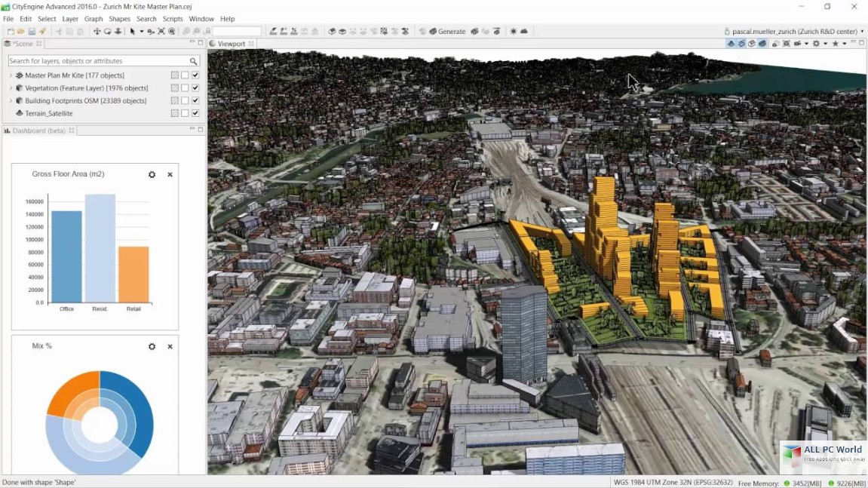Click the Generate models icon
The height and width of the screenshot is (488, 868).
432,32
